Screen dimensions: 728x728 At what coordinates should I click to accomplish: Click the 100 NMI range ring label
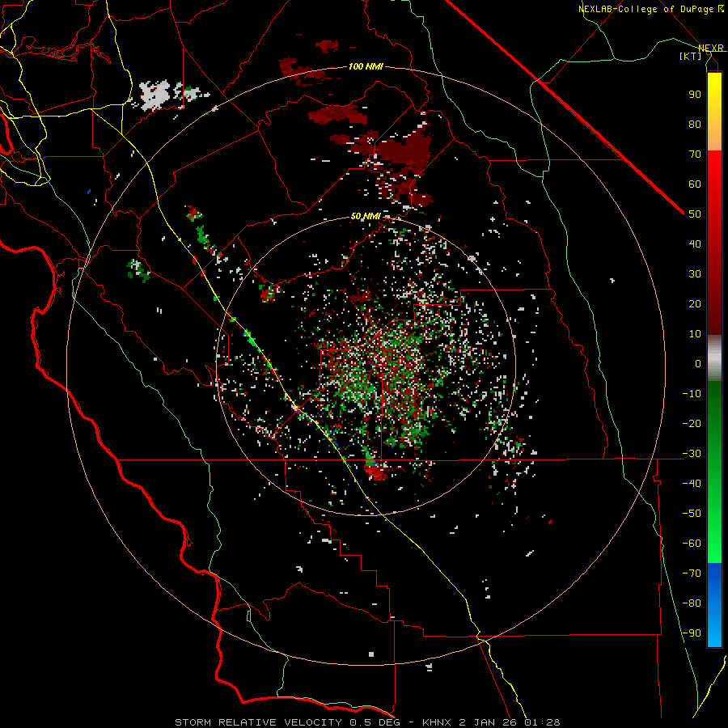tap(366, 66)
